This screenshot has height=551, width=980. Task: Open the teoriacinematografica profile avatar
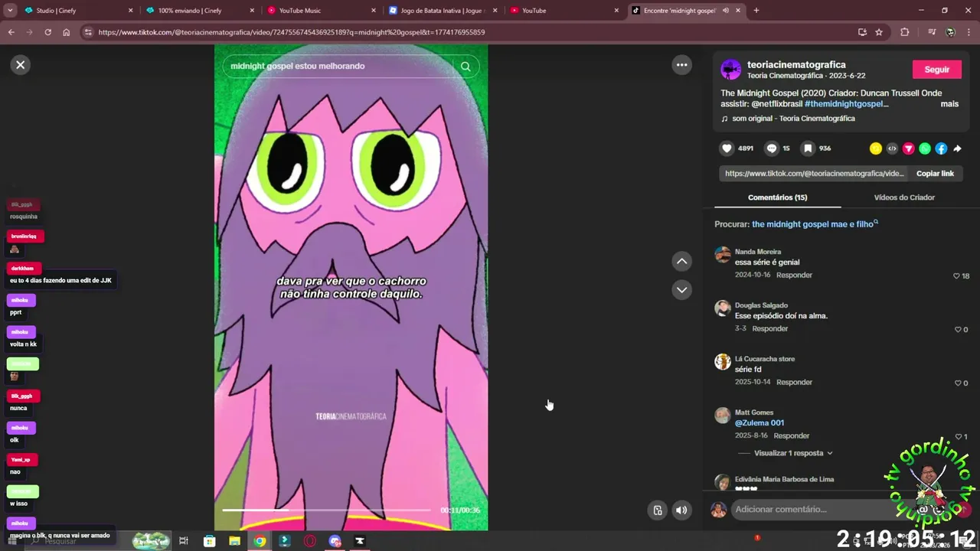pyautogui.click(x=730, y=70)
